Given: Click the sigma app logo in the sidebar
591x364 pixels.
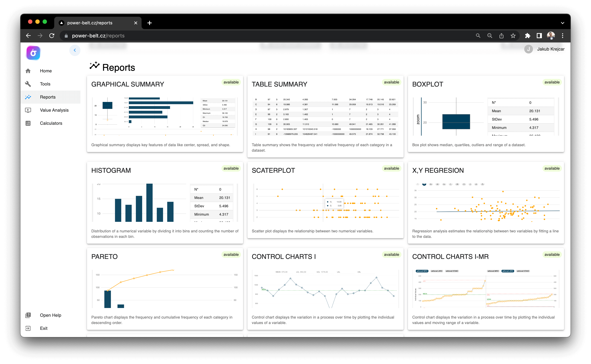Looking at the screenshot, I should 33,53.
